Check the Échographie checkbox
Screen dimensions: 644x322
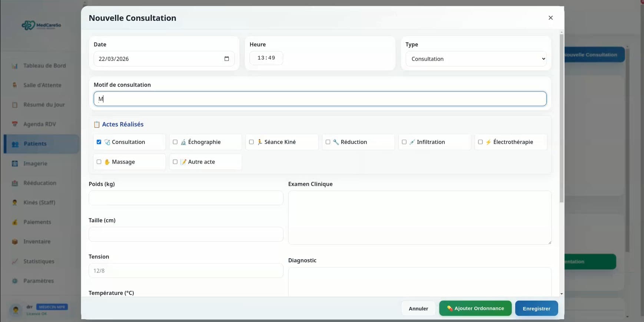coord(175,142)
